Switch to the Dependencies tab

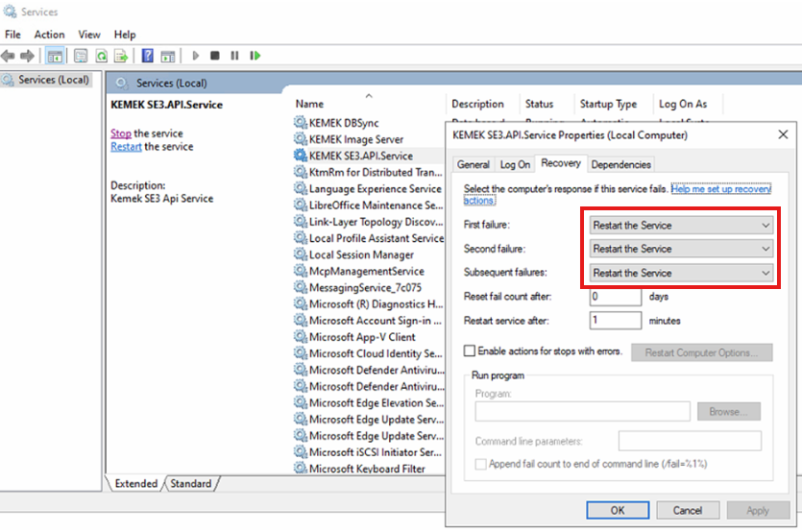point(620,165)
